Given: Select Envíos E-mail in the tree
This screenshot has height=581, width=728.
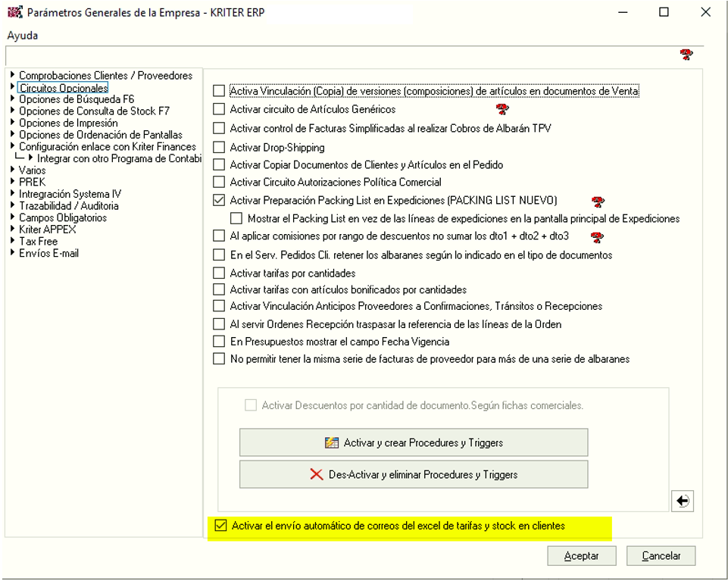Looking at the screenshot, I should pos(48,253).
